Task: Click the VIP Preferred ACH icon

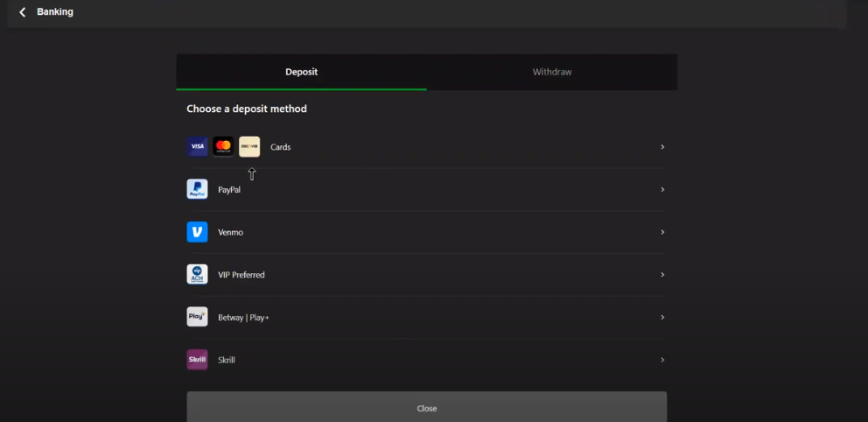Action: [x=197, y=275]
